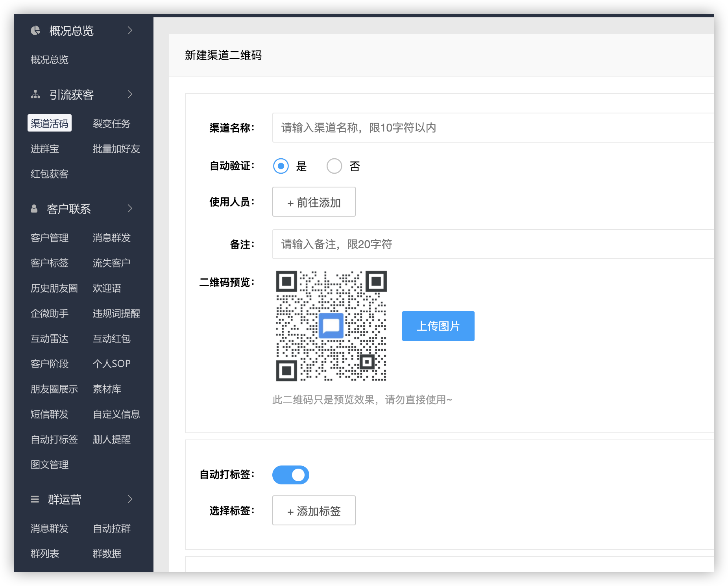Screen dimensions: 728x586
Task: Open 批量加好友
Action: (x=116, y=149)
